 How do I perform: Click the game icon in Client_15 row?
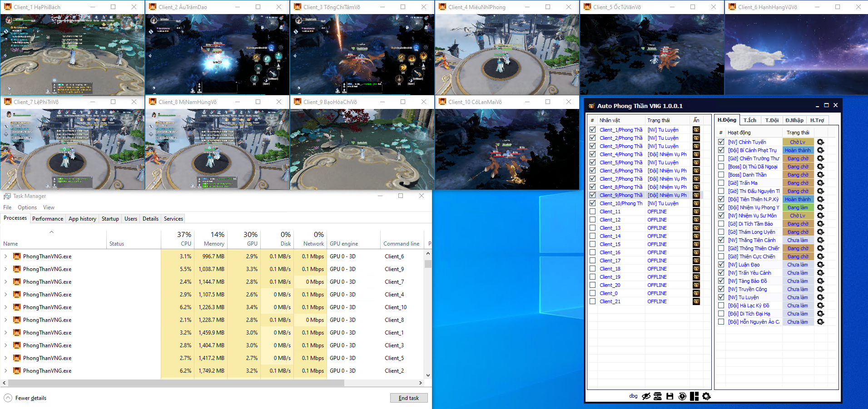point(696,244)
